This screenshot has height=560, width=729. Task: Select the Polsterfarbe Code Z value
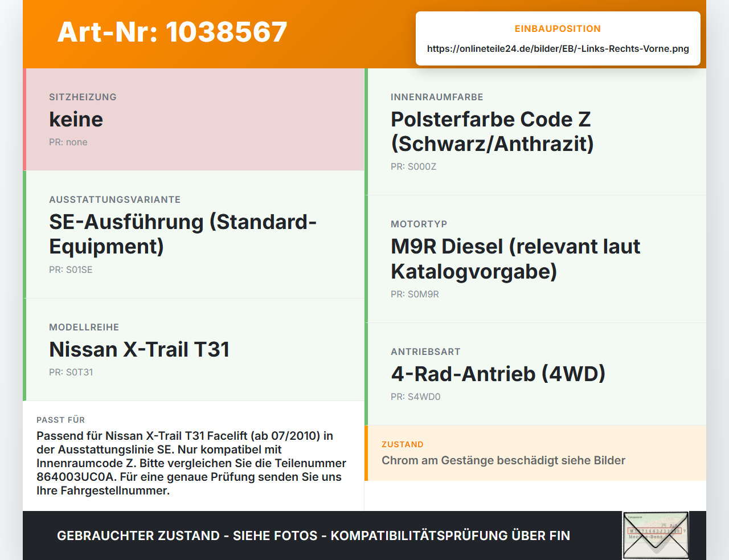pyautogui.click(x=493, y=132)
